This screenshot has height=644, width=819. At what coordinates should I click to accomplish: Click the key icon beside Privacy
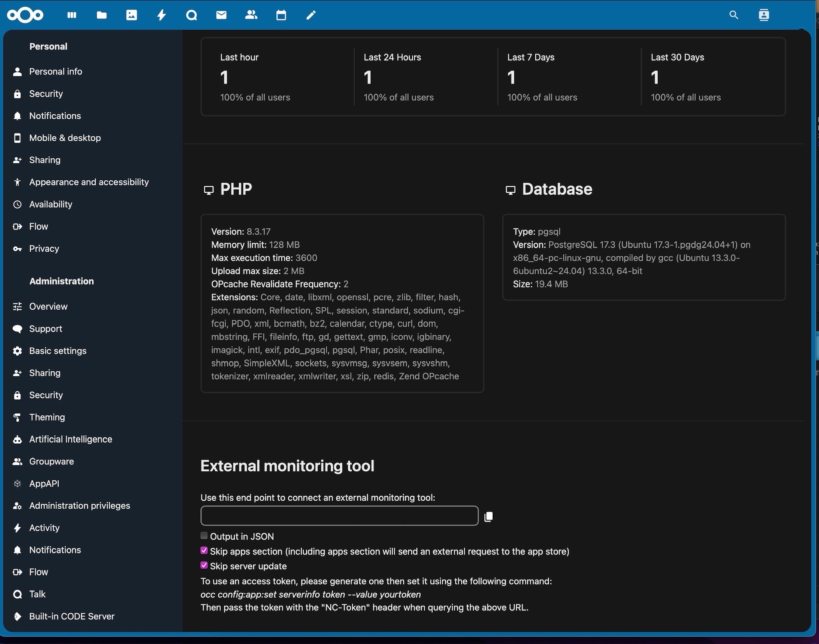coord(17,249)
